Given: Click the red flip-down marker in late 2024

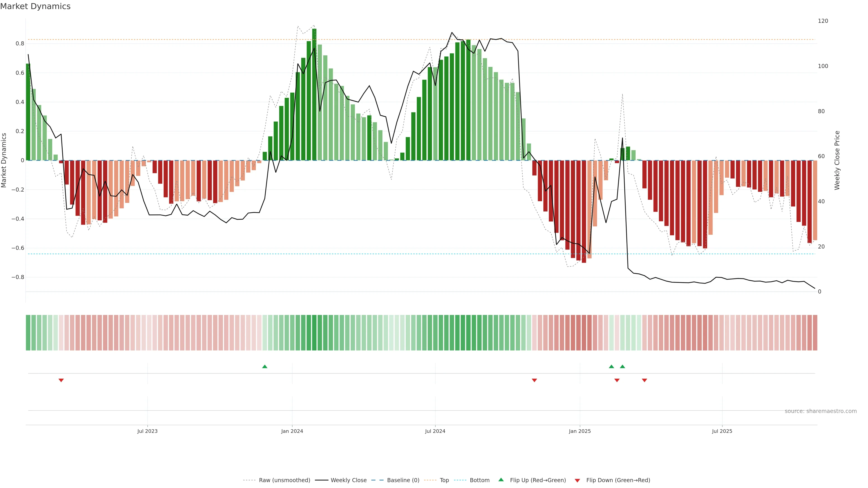Looking at the screenshot, I should tap(534, 380).
